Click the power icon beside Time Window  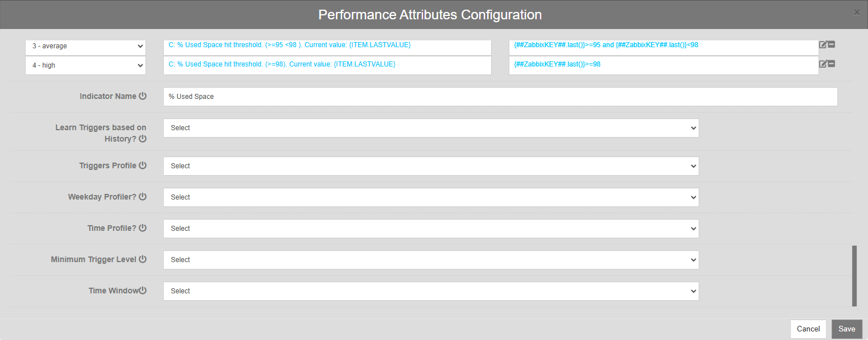point(143,291)
